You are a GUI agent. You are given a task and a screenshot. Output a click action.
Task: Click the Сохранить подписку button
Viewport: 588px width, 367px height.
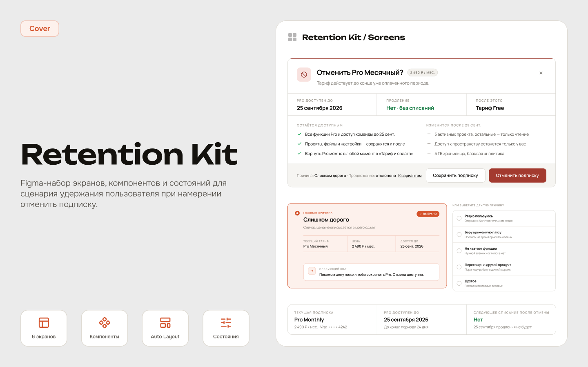click(x=455, y=176)
